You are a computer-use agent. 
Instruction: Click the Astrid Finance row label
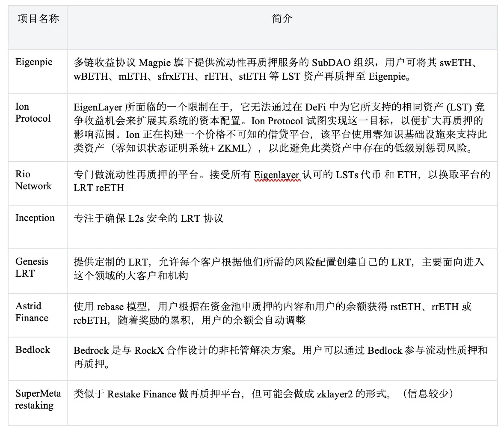point(32,312)
